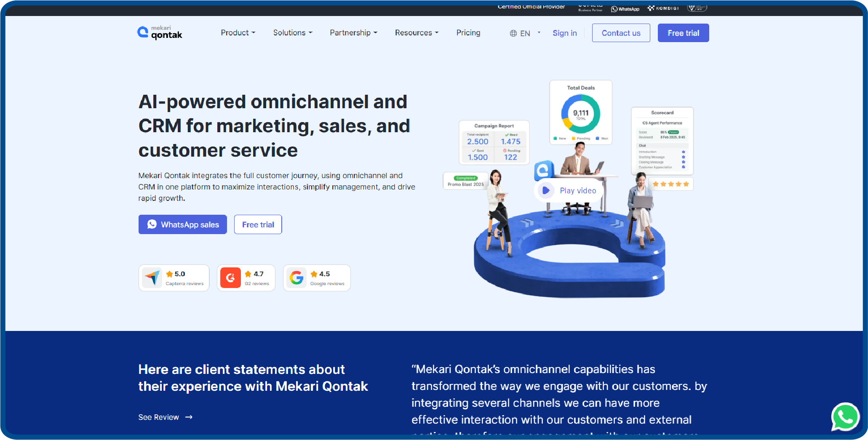Click the globe language icon
Viewport: 868px width, 440px height.
pyautogui.click(x=513, y=33)
